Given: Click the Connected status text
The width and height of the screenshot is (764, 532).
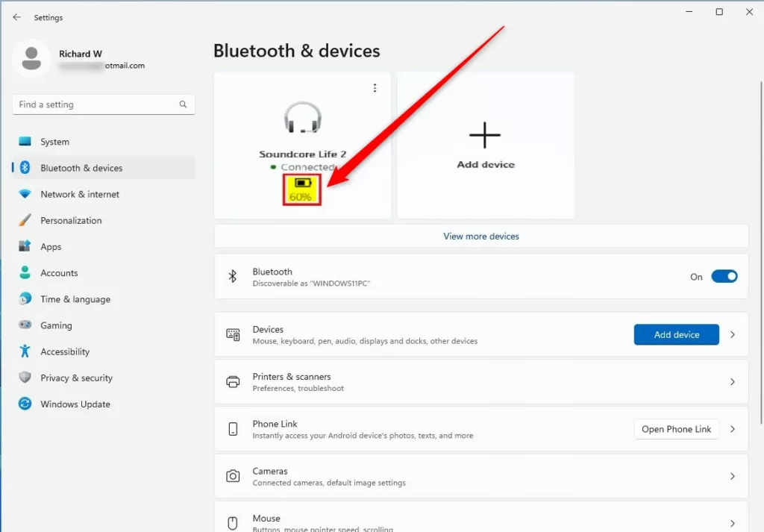Looking at the screenshot, I should [x=307, y=167].
